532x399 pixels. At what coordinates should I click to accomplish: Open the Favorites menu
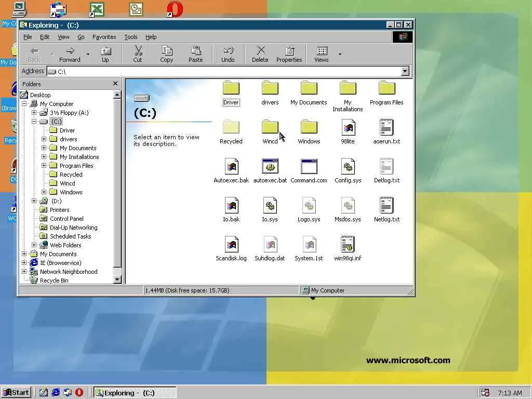[x=104, y=37]
